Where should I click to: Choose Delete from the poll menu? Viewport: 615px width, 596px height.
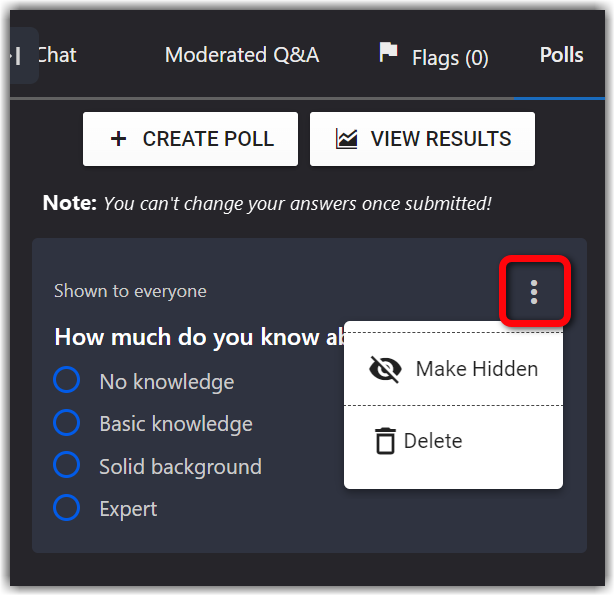click(x=433, y=441)
